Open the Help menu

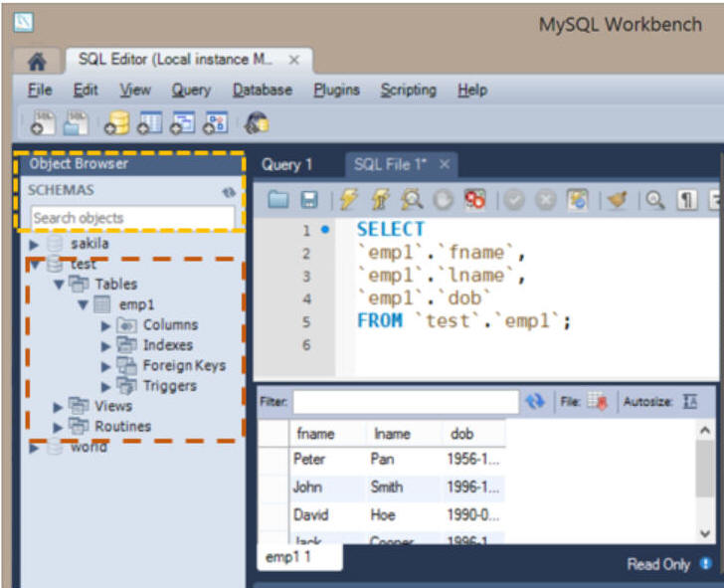point(472,90)
